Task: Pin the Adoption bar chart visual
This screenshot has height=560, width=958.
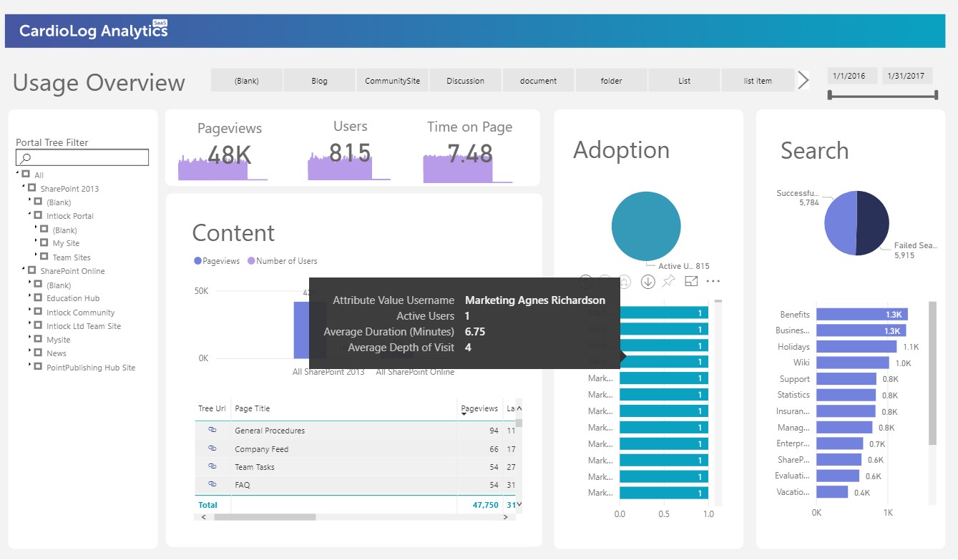Action: 669,281
